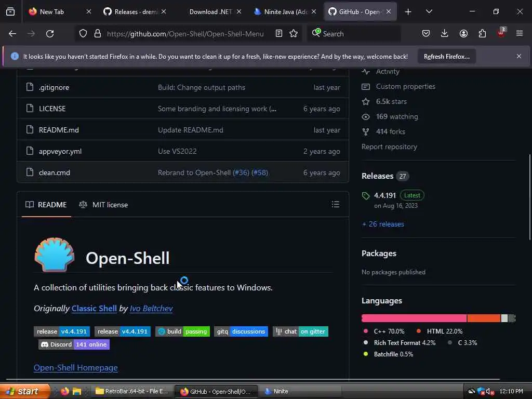The height and width of the screenshot is (399, 532).
Task: Open the 'Use VS2022' commit message
Action: (x=177, y=151)
